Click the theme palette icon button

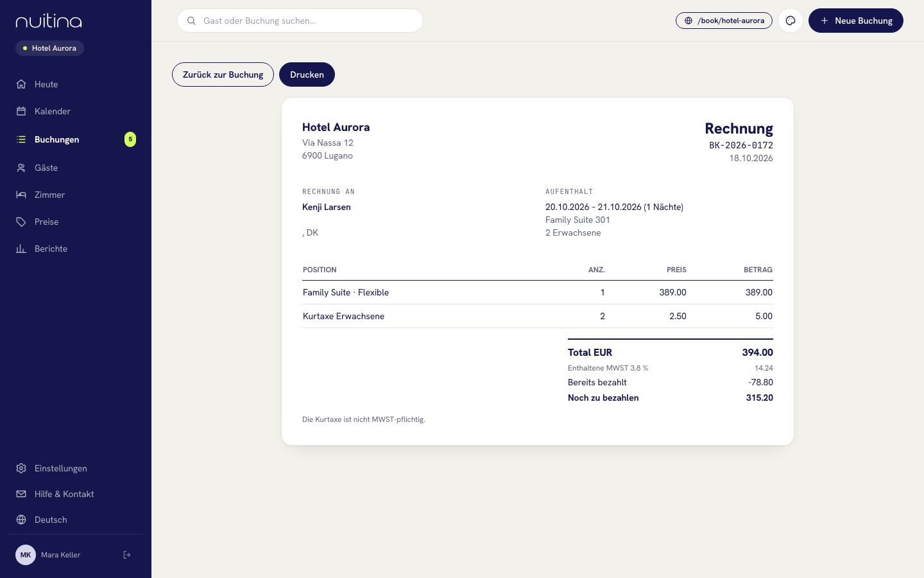(x=791, y=21)
